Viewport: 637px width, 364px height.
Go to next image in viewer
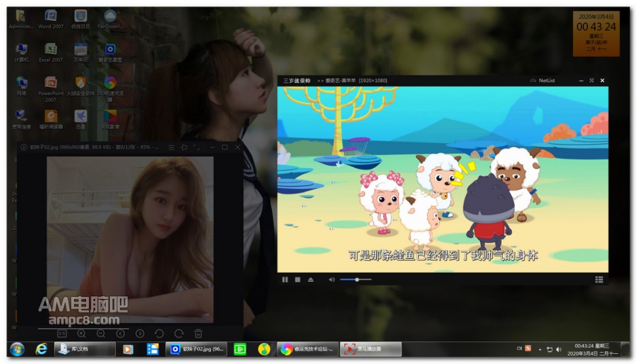coord(140,333)
